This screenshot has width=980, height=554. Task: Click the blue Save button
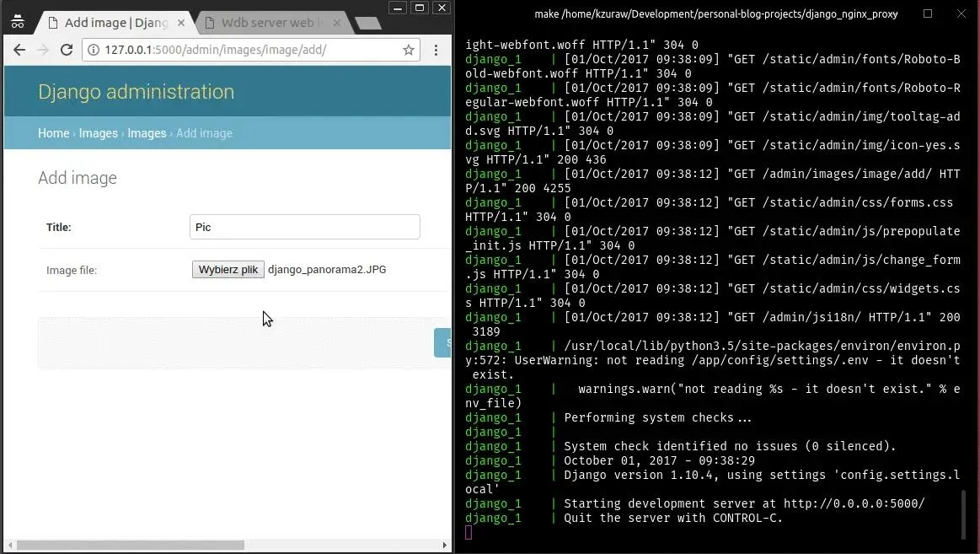click(x=446, y=342)
